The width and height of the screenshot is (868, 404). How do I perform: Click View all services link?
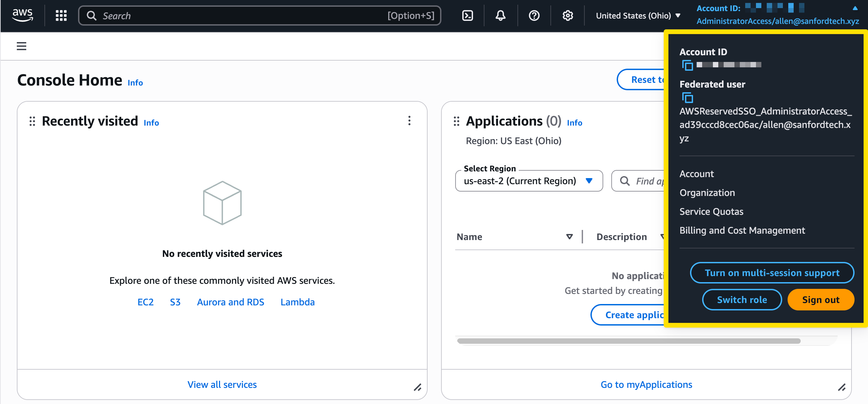pos(222,384)
